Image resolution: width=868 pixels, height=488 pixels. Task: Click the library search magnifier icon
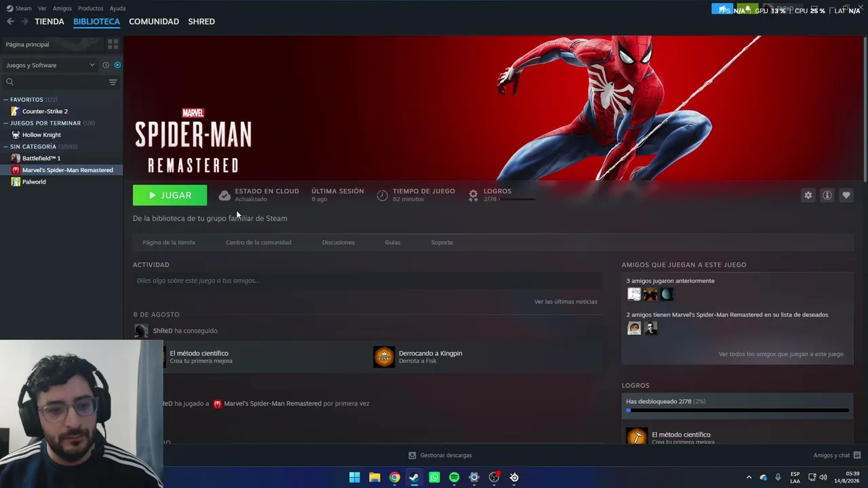click(x=9, y=82)
